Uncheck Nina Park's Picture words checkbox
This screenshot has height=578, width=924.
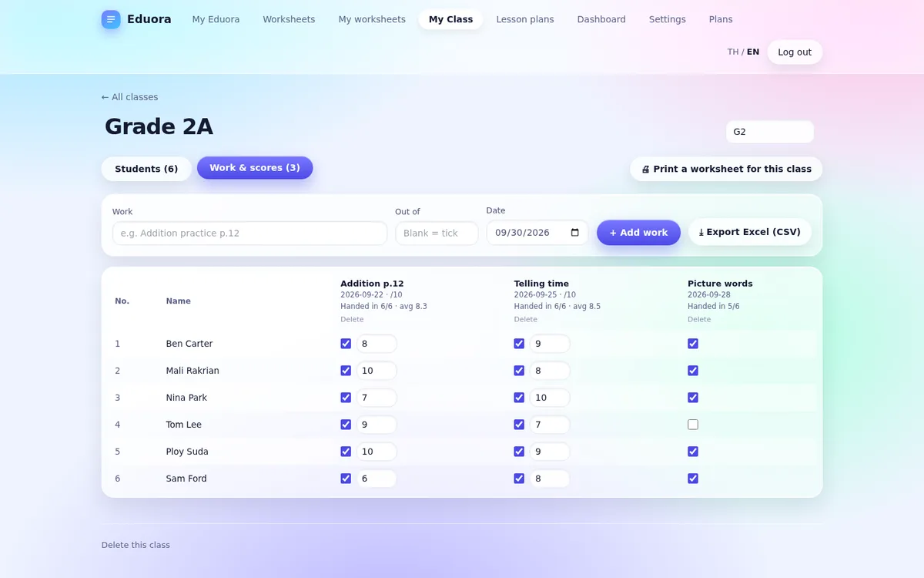point(693,398)
